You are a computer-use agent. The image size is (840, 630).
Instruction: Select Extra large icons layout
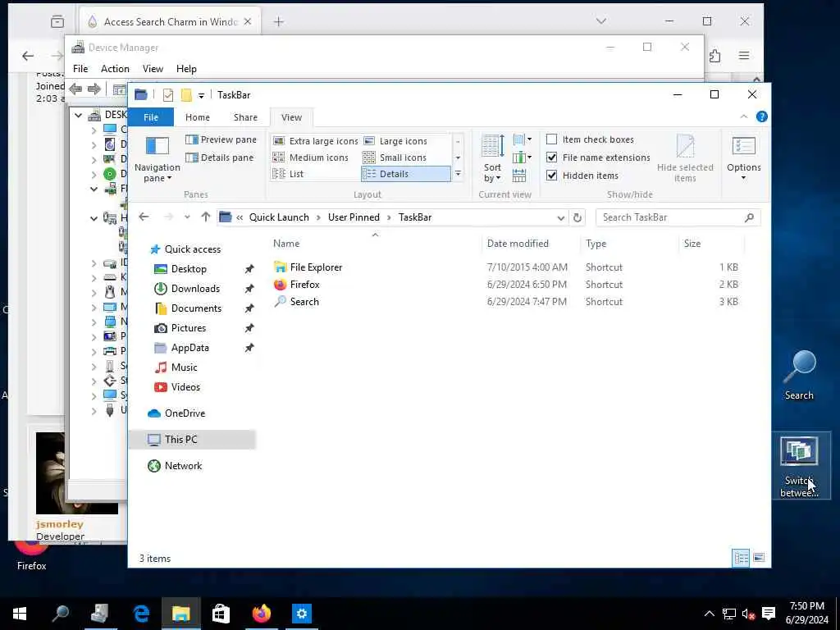[315, 141]
